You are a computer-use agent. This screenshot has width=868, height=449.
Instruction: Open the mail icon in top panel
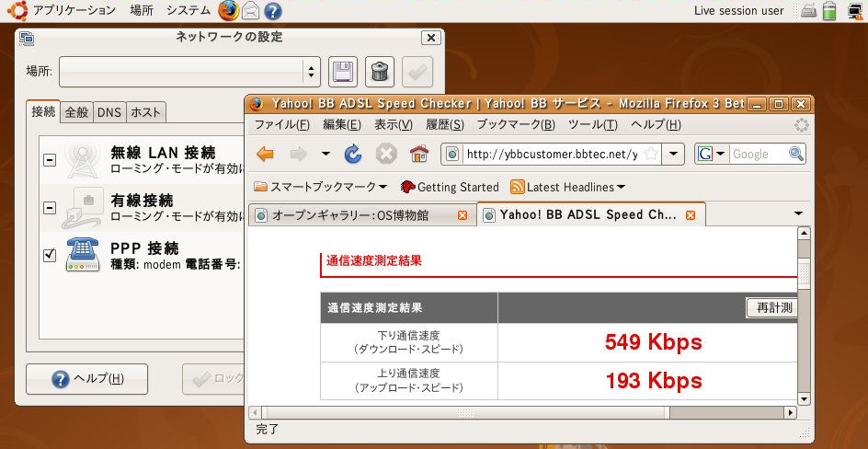(x=251, y=10)
